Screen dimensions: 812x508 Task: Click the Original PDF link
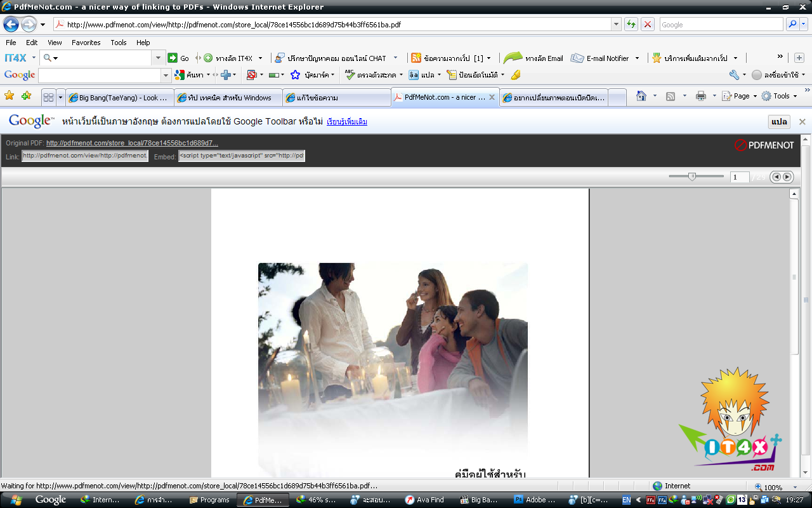click(132, 144)
